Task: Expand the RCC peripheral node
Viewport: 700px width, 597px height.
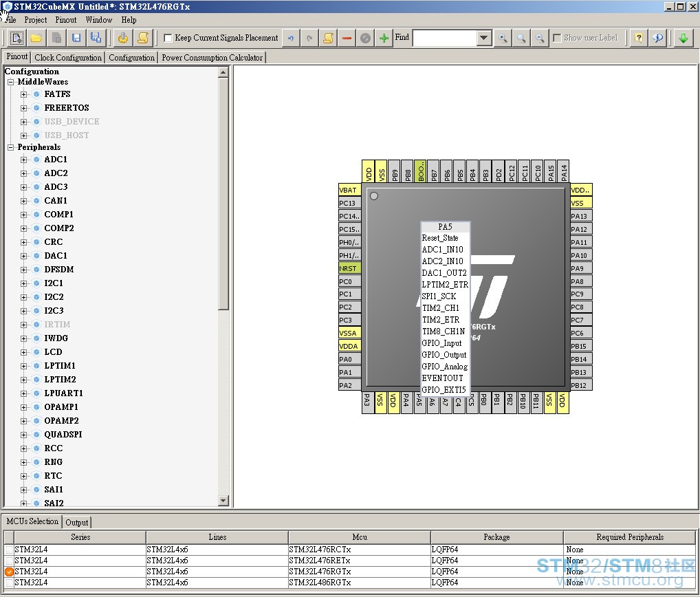Action: (23, 448)
